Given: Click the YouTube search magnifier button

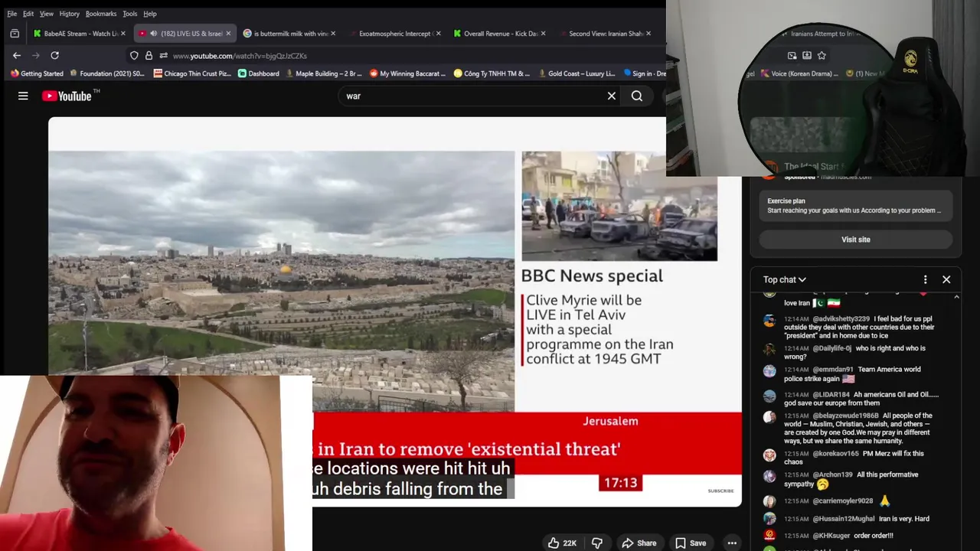Looking at the screenshot, I should pos(637,96).
